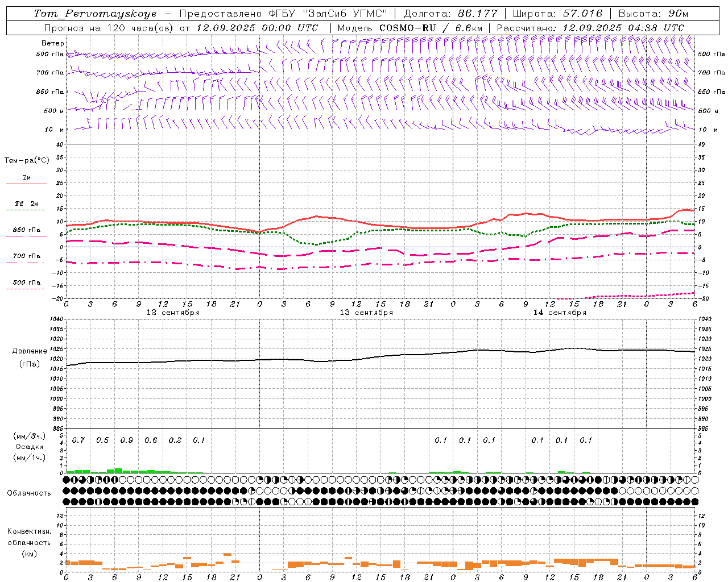Click the Высота: 90м value
Image resolution: width=728 pixels, height=582 pixels.
[x=653, y=14]
